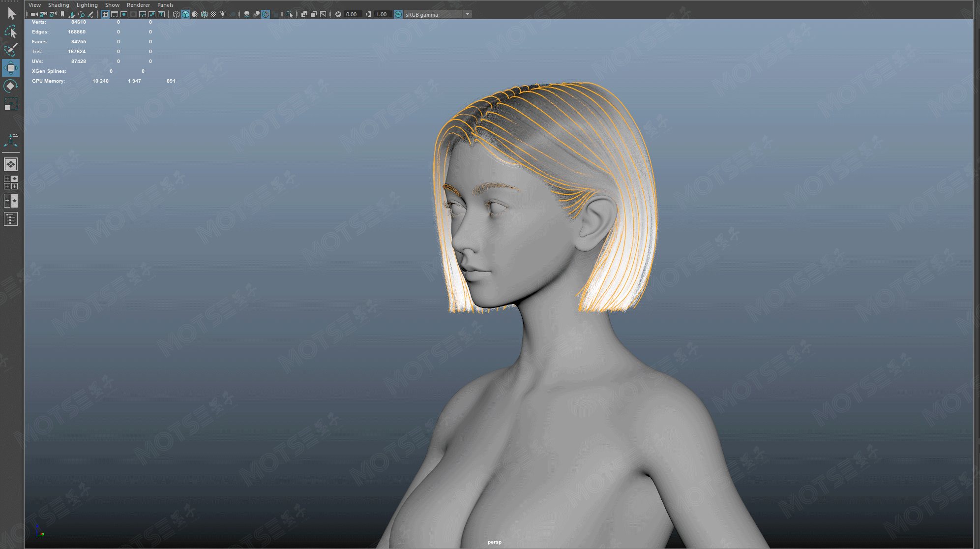Click the exposure value field
The width and height of the screenshot is (980, 549).
point(352,14)
